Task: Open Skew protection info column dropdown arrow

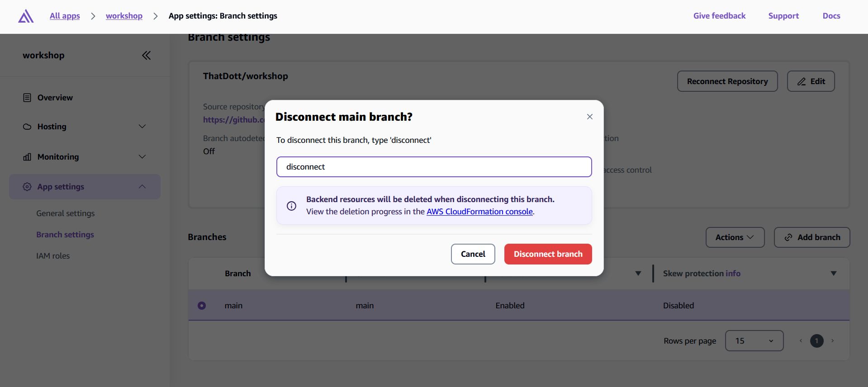Action: [x=834, y=274]
